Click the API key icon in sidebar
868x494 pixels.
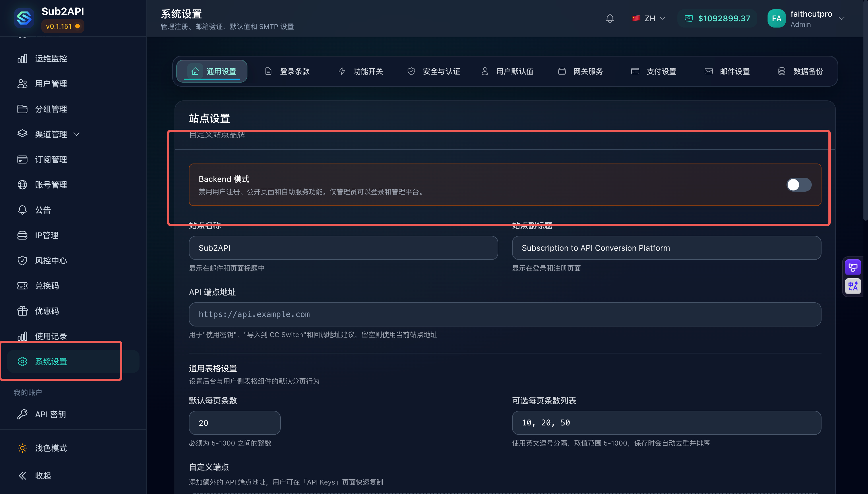click(x=22, y=414)
